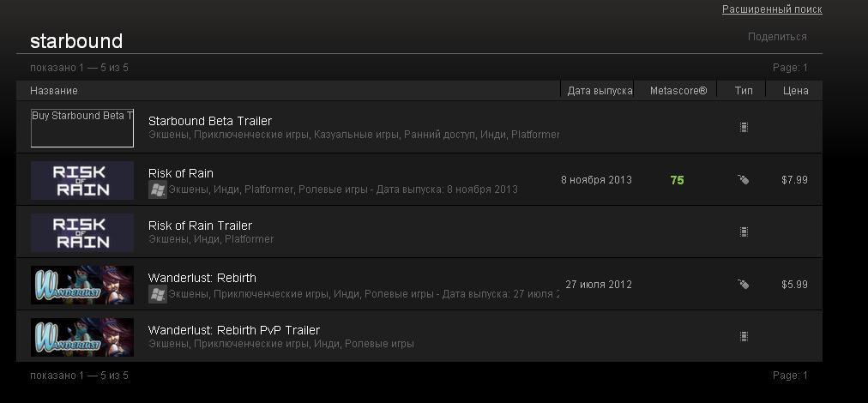Click the video type icon for Starbound Beta Trailer
Image resolution: width=868 pixels, height=403 pixels.
(x=744, y=127)
